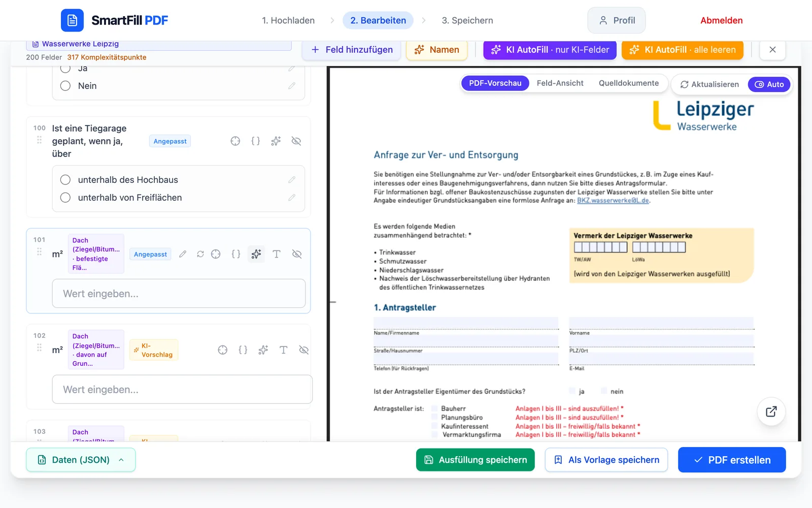Click target locate icon in field 101 row
812x508 pixels.
click(x=216, y=254)
